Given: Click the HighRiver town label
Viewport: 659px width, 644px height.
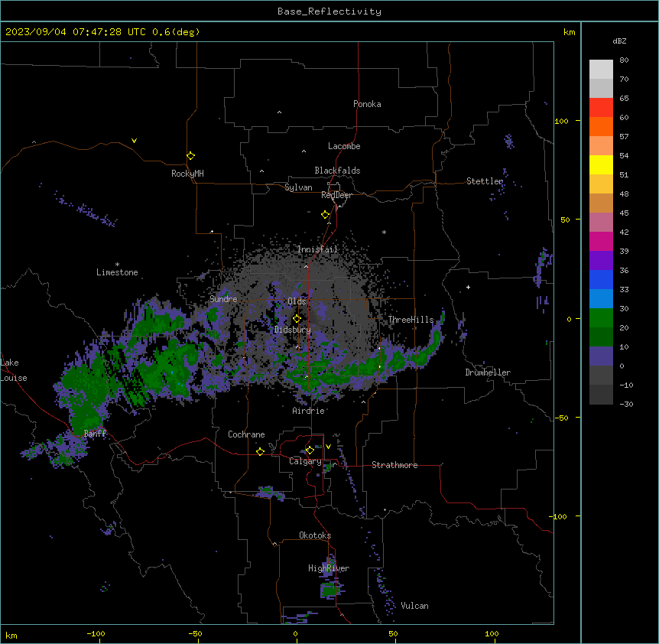Looking at the screenshot, I should 329,568.
